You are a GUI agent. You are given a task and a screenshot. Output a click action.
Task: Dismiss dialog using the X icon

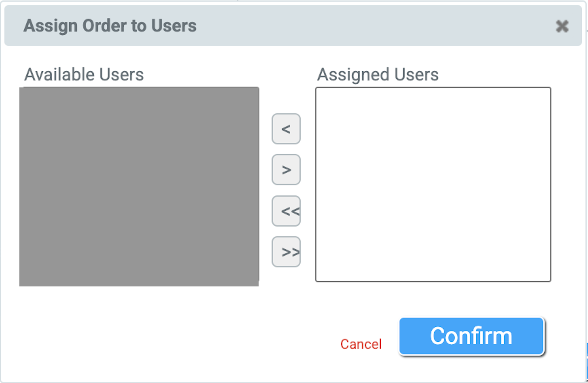point(562,26)
